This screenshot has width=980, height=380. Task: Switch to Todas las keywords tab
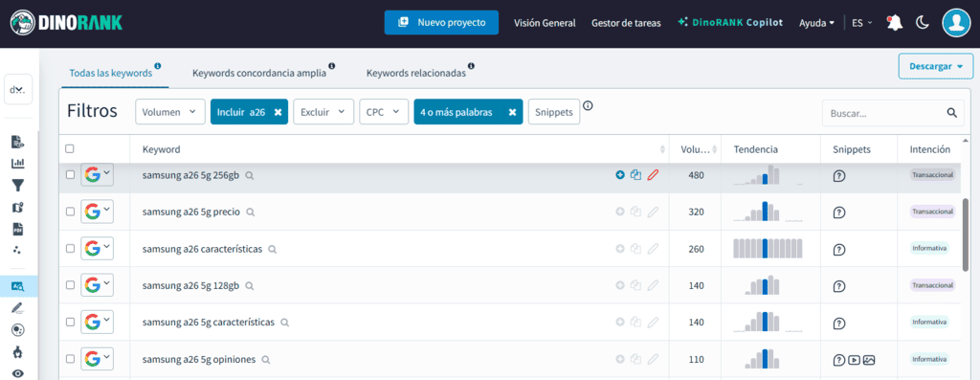click(x=111, y=73)
